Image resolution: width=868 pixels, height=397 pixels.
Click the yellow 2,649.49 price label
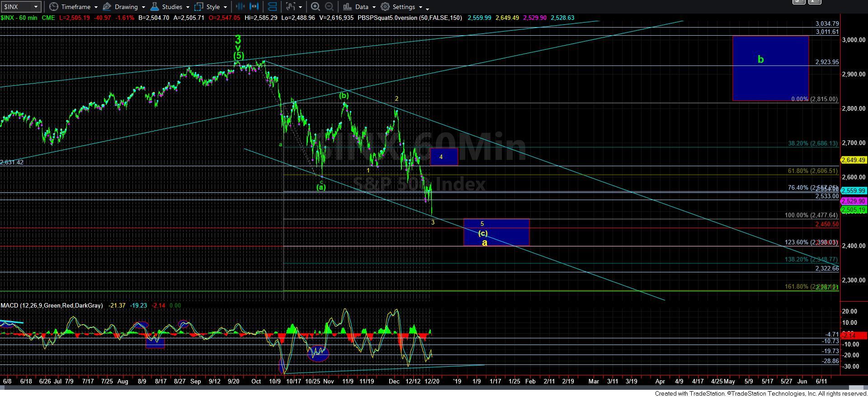(853, 160)
